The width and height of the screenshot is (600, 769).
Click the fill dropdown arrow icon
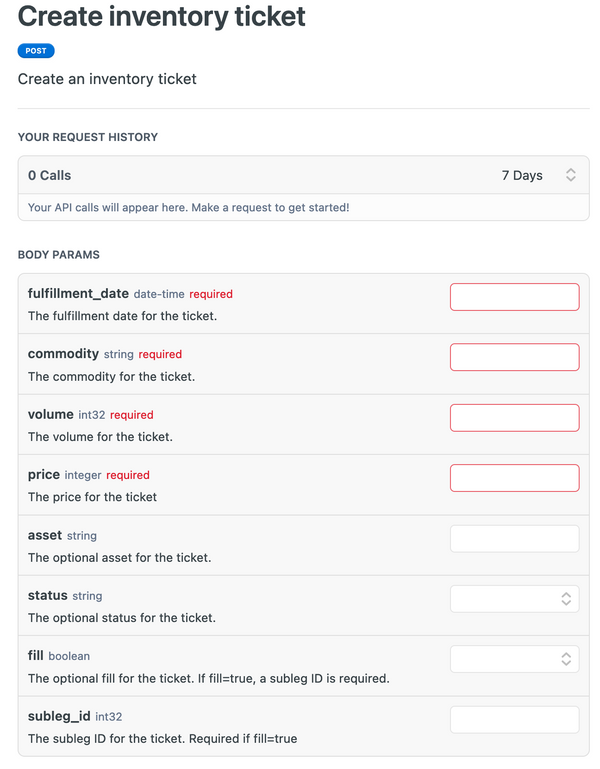[x=566, y=658]
